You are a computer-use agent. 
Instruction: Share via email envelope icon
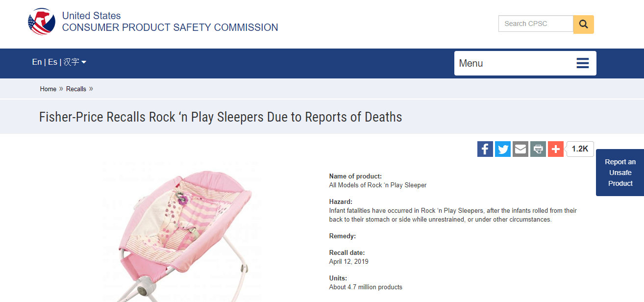(x=520, y=149)
